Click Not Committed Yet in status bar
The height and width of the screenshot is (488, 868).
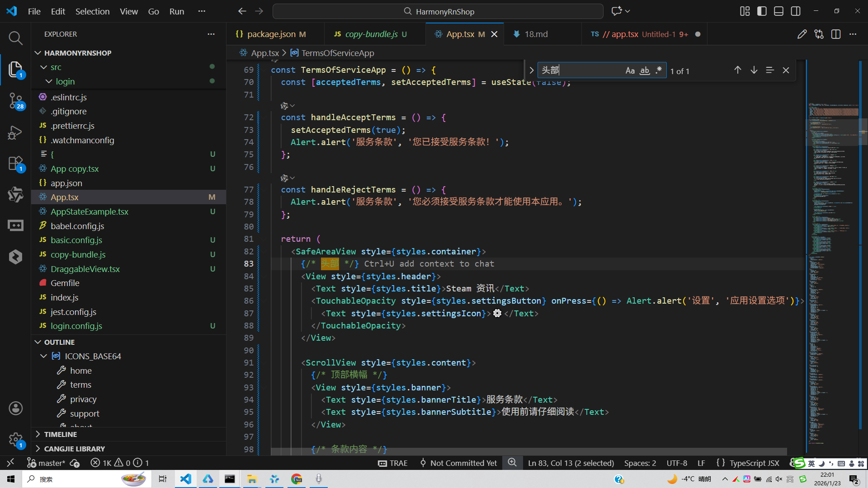click(463, 463)
